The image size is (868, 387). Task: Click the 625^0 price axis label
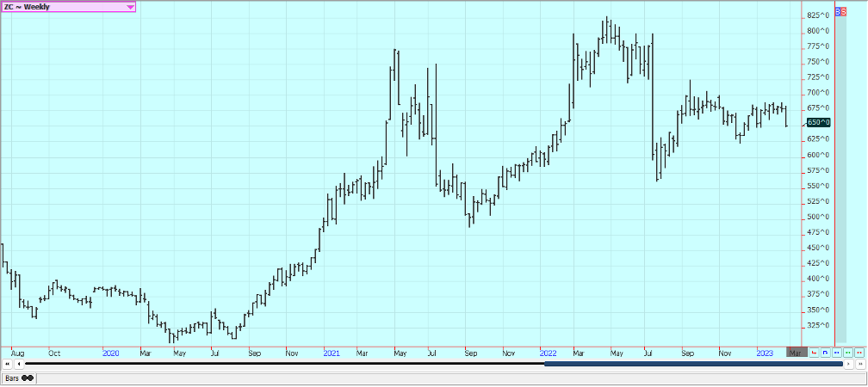coord(819,139)
